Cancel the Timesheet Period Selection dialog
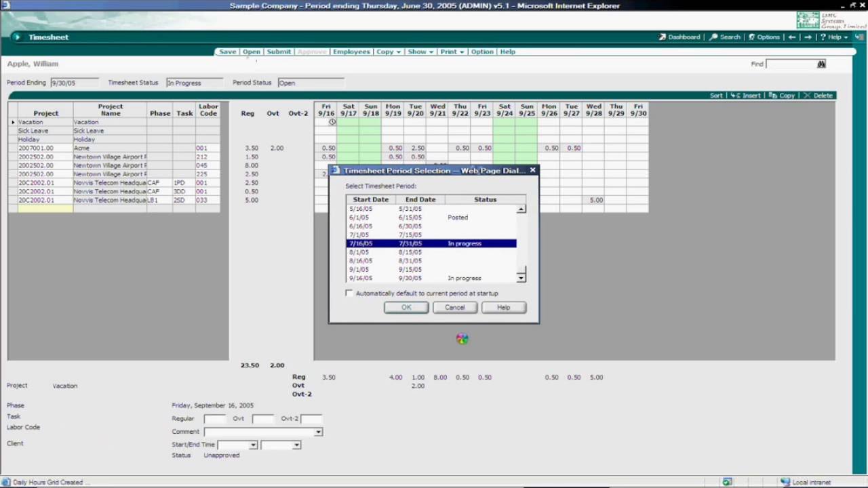The width and height of the screenshot is (868, 488). click(x=454, y=307)
